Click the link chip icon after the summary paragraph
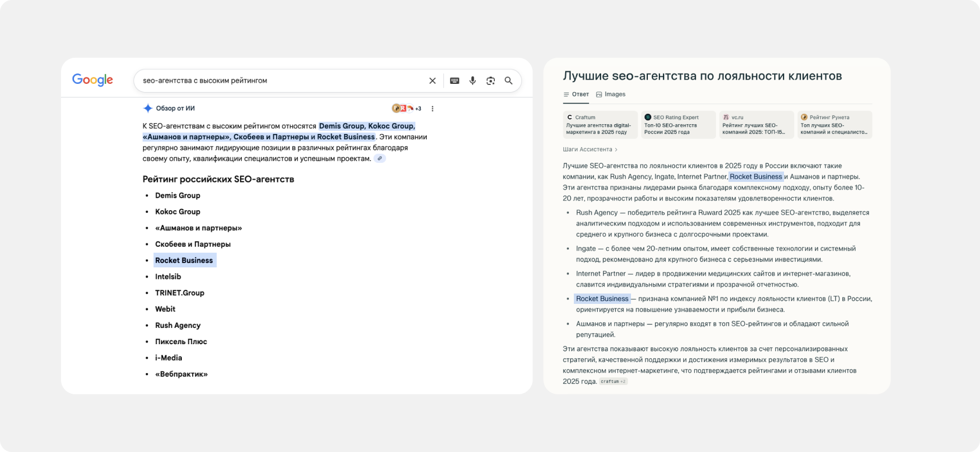 pos(380,158)
